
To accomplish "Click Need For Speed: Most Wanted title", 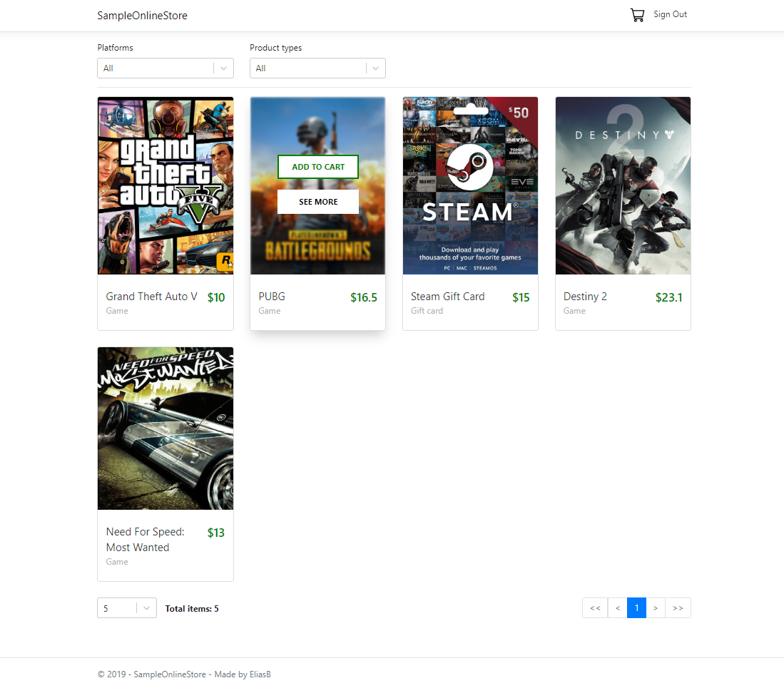I will tap(145, 540).
